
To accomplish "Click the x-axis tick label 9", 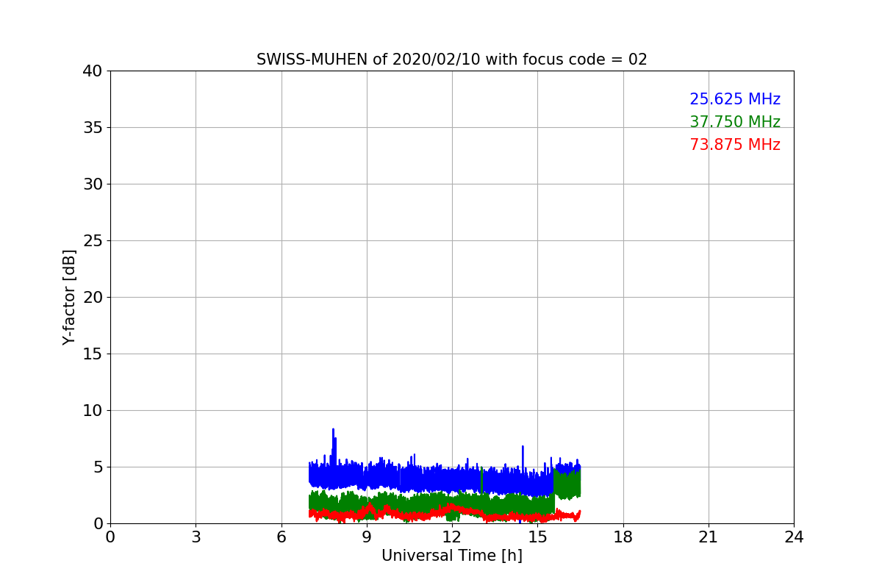I will 367,537.
